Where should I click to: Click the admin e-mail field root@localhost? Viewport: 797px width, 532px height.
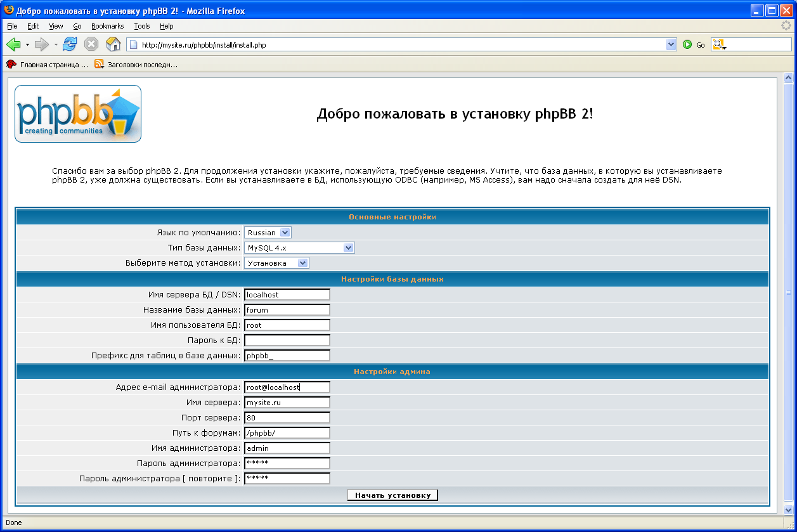[x=287, y=387]
